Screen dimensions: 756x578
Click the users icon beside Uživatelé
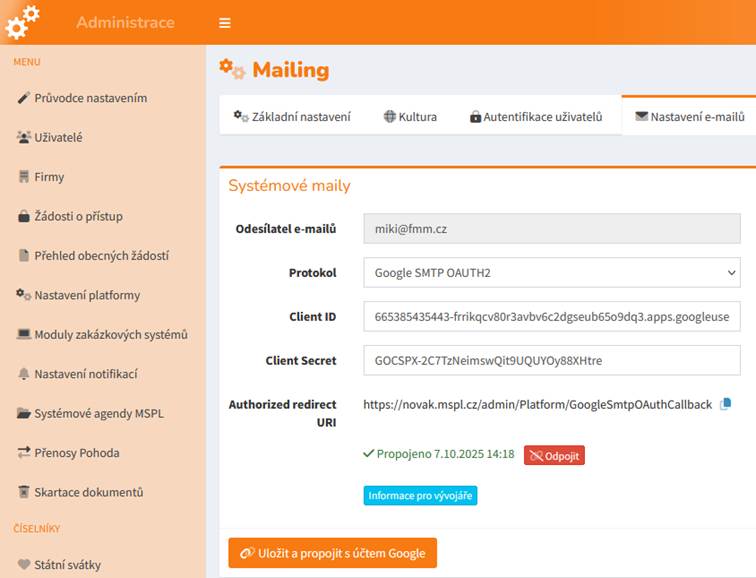pyautogui.click(x=23, y=137)
